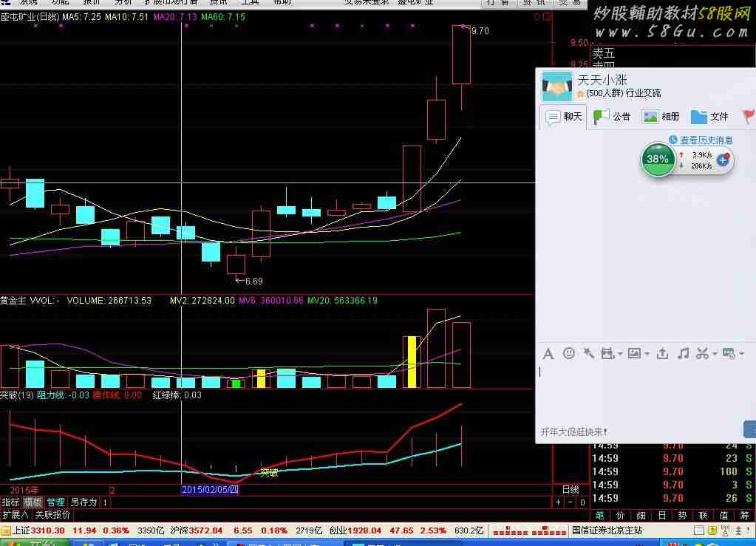Screen dimensions: 756x546
Task: Click the VOLUME: 266713.53 readout
Action: 109,301
